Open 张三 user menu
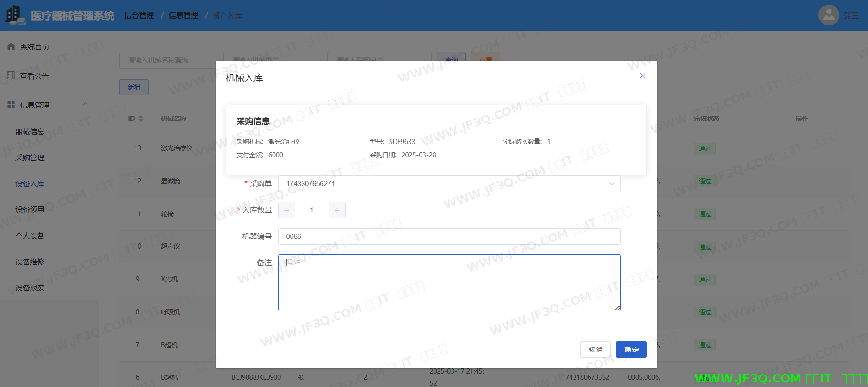 [x=850, y=16]
